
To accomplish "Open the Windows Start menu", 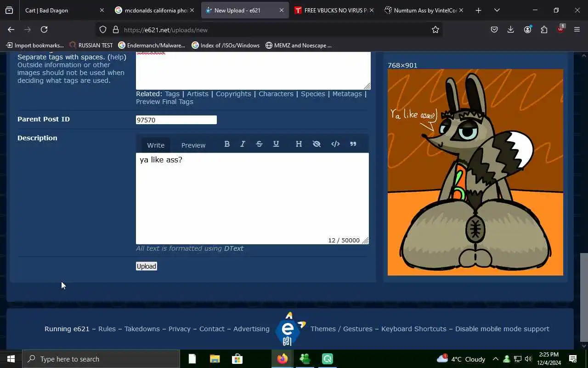I will pos(11,359).
